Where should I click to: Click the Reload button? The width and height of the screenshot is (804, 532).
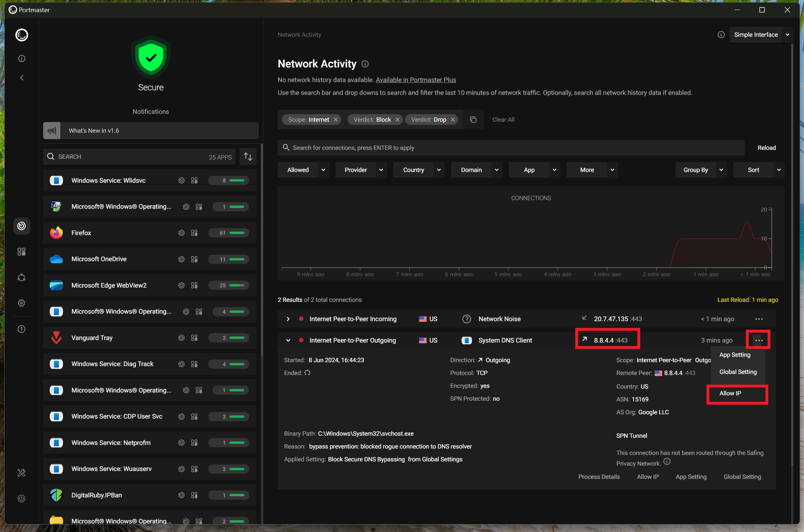pos(767,148)
